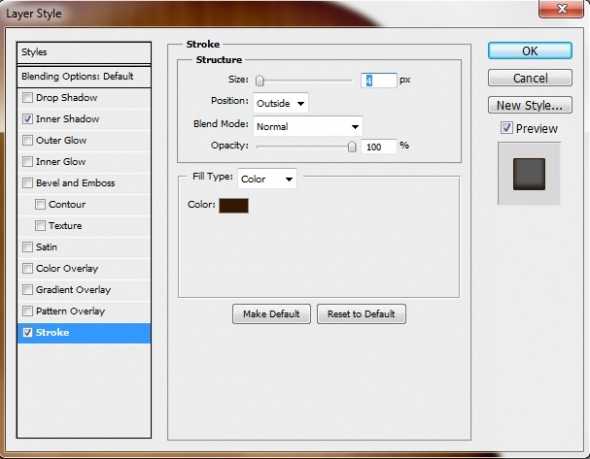590x459 pixels.
Task: Select the Stroke style entry
Action: 84,333
